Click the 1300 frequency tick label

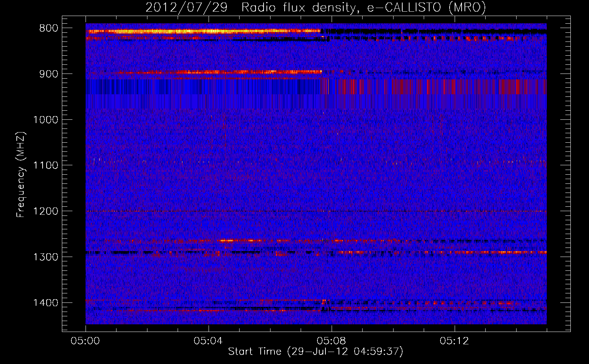pyautogui.click(x=46, y=257)
